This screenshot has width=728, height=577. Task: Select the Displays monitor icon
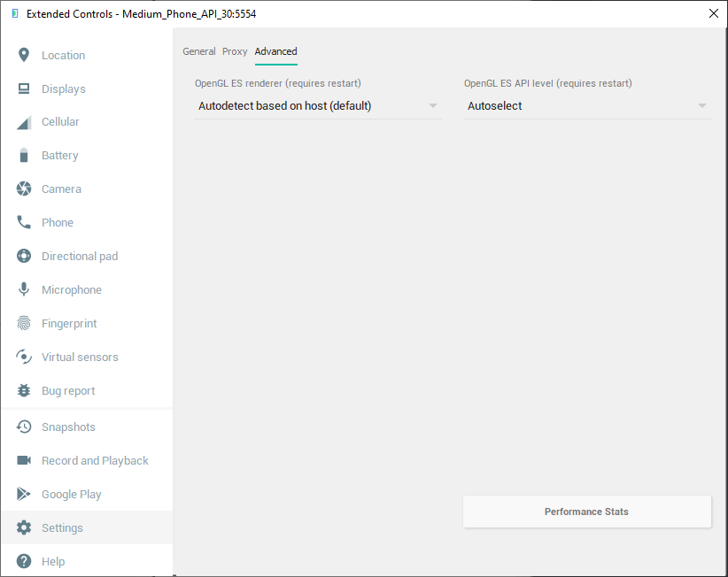[x=24, y=88]
